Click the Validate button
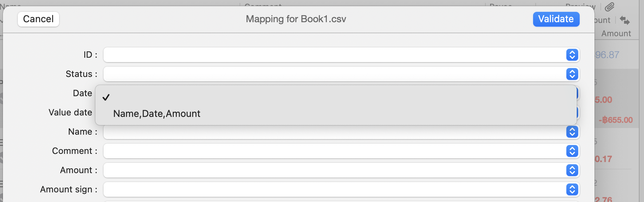644x202 pixels. pos(556,19)
